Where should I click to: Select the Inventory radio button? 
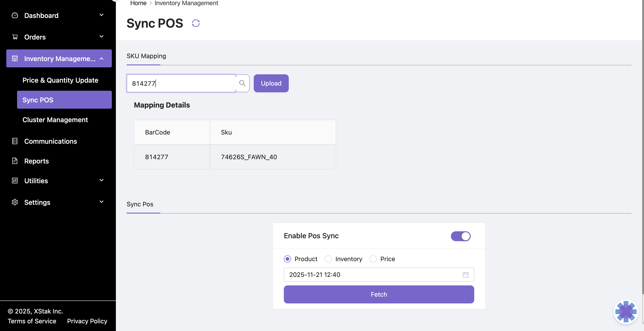click(x=328, y=259)
